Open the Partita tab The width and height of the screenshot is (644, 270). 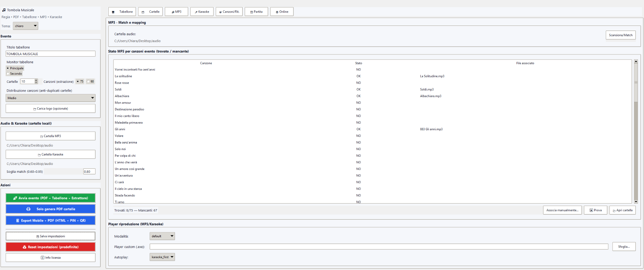(x=256, y=12)
